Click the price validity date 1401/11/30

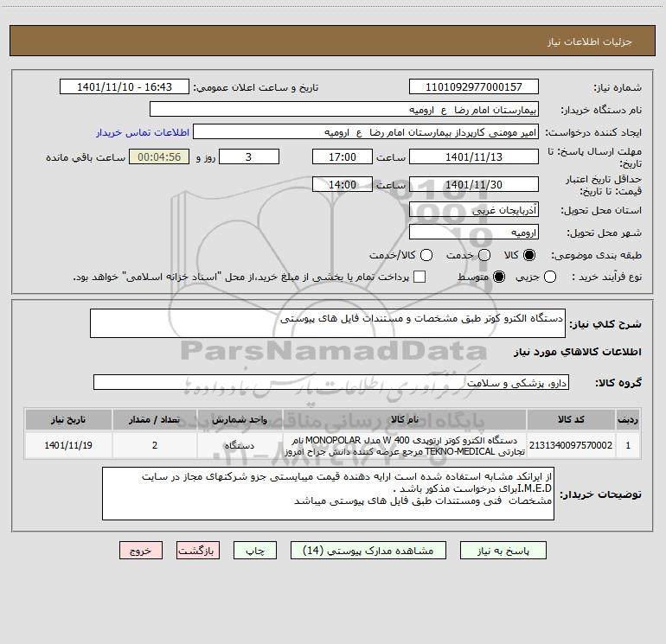tap(474, 184)
